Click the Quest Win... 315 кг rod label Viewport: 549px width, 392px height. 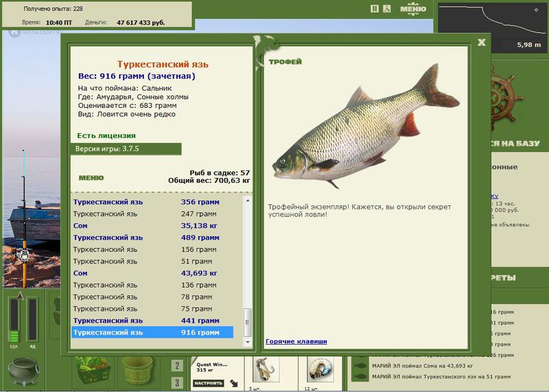point(212,367)
